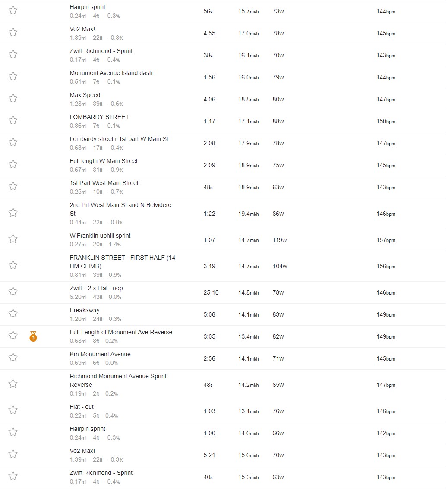The image size is (448, 490).
Task: Star the Flat - out segment
Action: tap(13, 410)
